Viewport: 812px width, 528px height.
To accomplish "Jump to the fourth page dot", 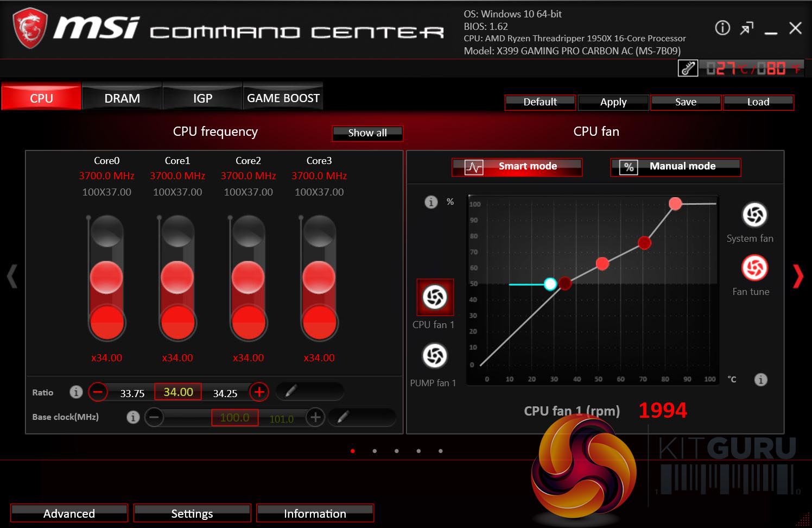I will point(418,451).
